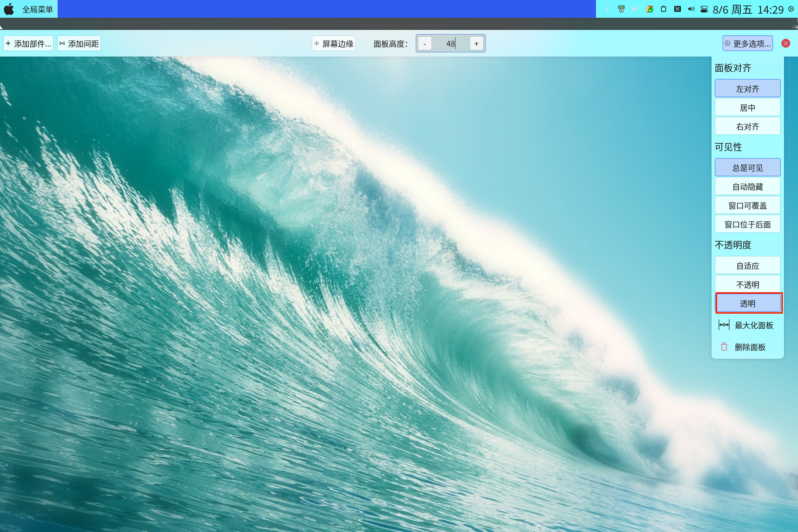Click 删除面板 menu entry
The image size is (798, 532).
pyautogui.click(x=749, y=347)
